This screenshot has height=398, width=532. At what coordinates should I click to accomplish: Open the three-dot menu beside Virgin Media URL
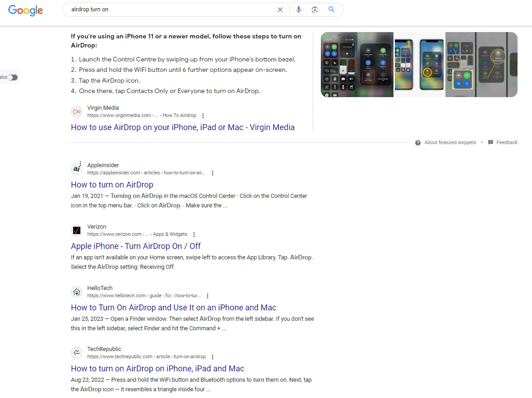tap(203, 116)
